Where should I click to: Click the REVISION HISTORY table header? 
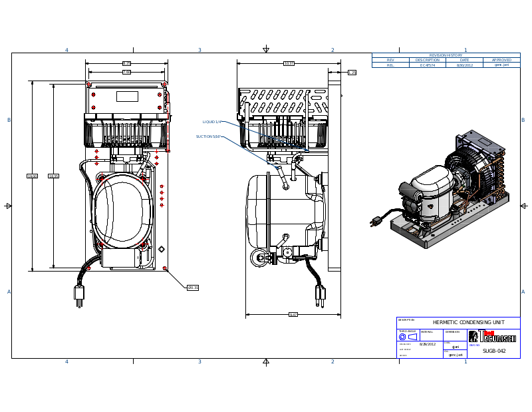446,55
